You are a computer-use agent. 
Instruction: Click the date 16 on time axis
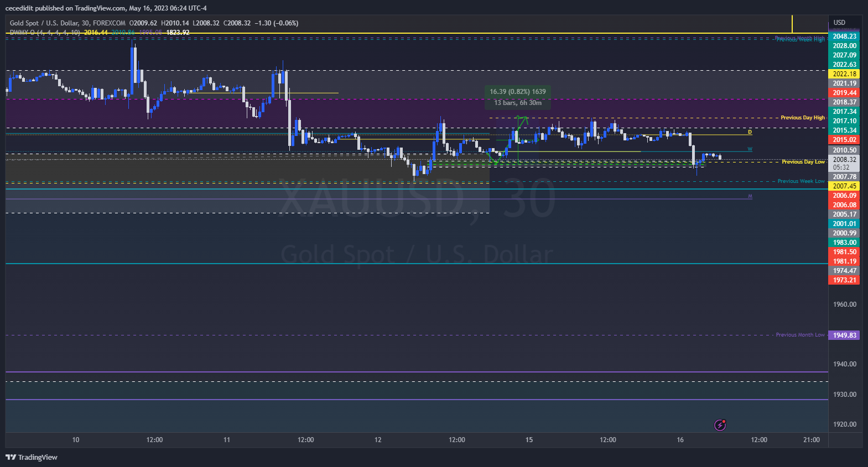tap(680, 440)
